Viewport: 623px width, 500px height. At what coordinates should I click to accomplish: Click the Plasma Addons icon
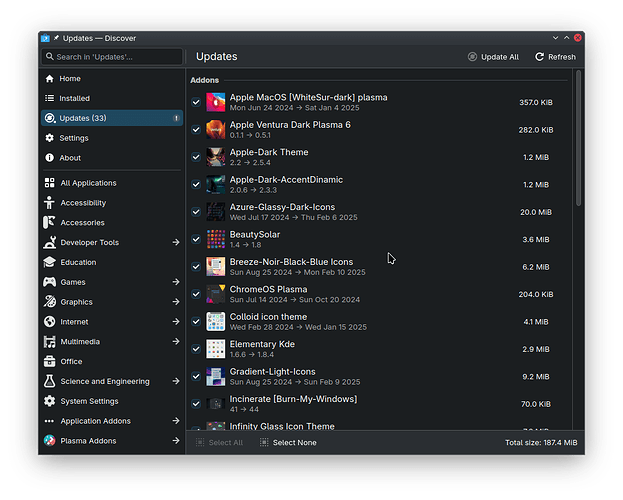coord(50,440)
